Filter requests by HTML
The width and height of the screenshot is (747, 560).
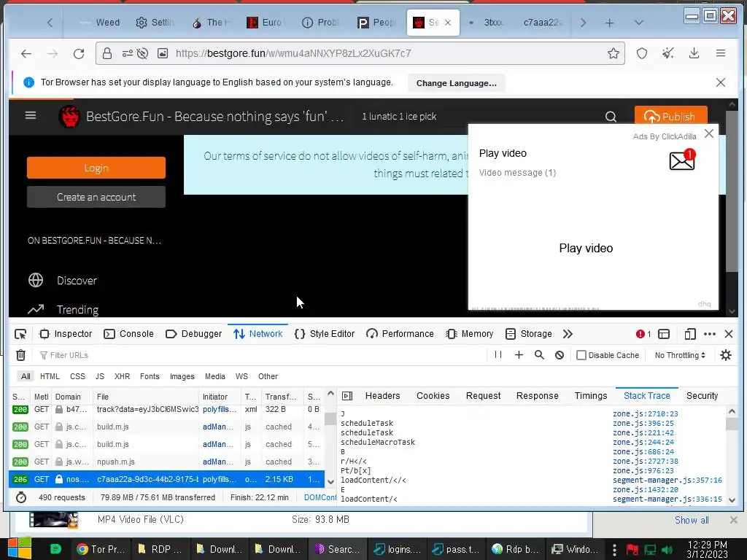(x=50, y=376)
